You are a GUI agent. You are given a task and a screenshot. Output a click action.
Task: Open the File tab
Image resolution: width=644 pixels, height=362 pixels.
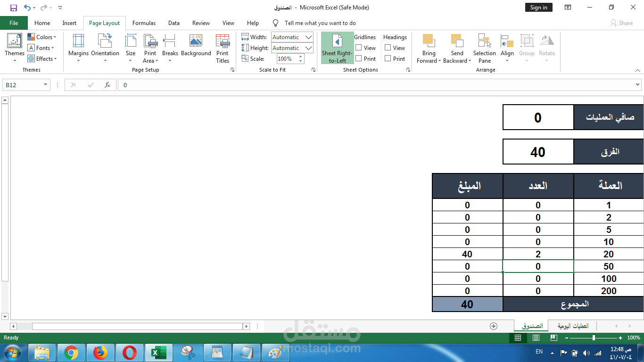pyautogui.click(x=14, y=23)
